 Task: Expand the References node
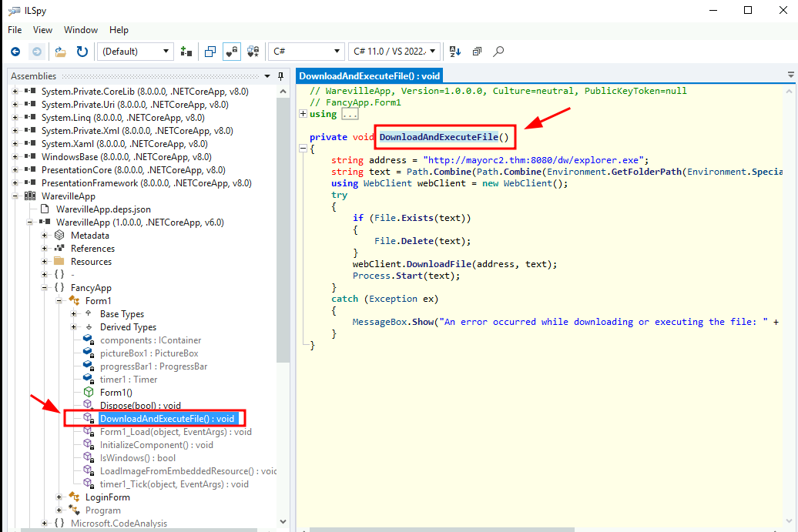tap(44, 249)
